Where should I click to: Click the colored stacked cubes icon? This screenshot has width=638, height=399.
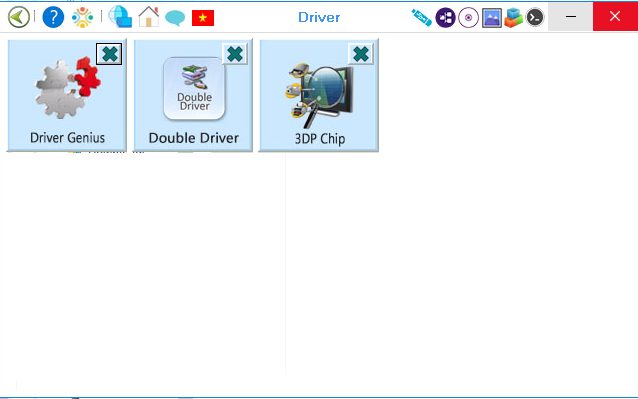513,17
